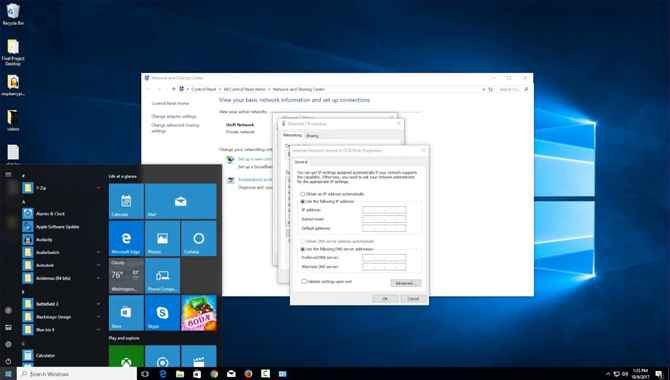Click Up arrow in Control Panel navigation
This screenshot has height=380, width=670.
173,89
